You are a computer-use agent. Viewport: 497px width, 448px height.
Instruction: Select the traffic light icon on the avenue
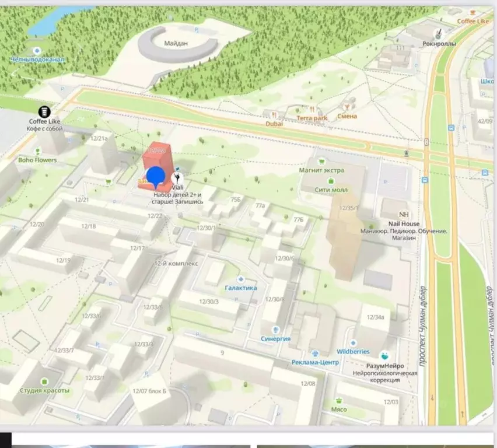tap(426, 142)
